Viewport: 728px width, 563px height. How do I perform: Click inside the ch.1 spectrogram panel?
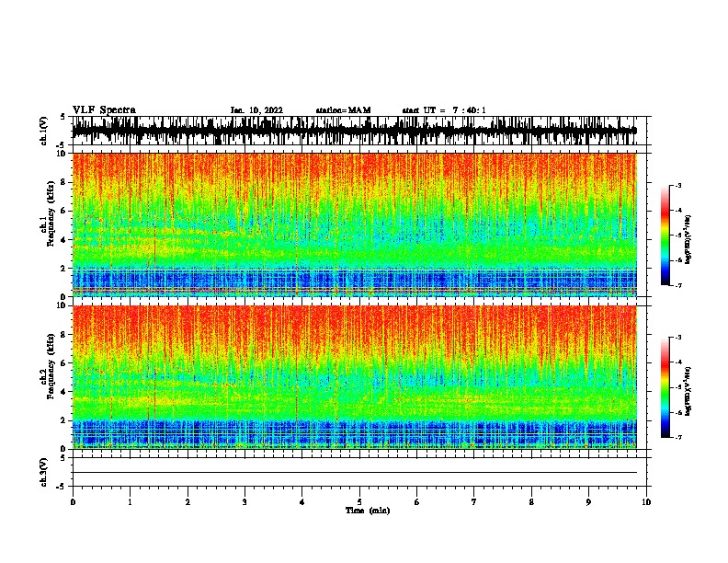coord(354,224)
